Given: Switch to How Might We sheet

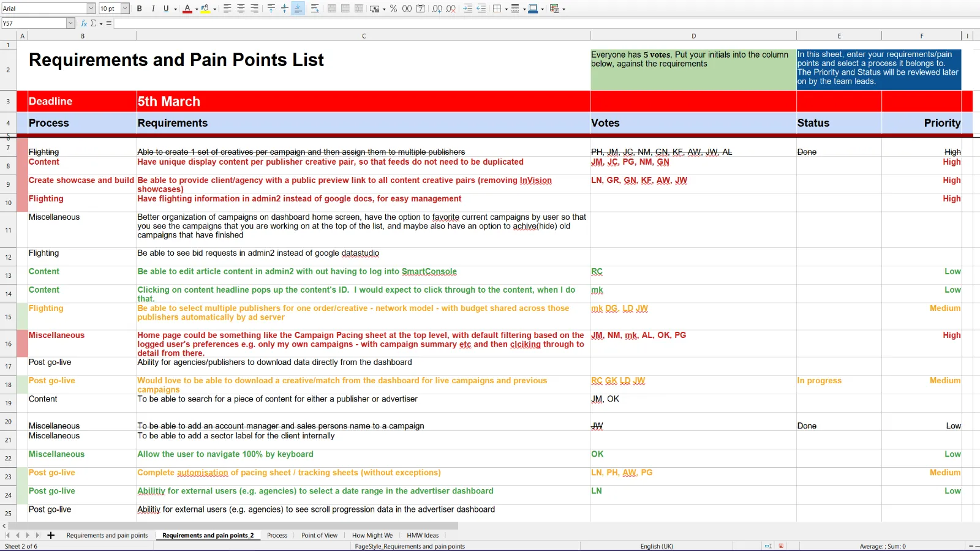Looking at the screenshot, I should [372, 535].
